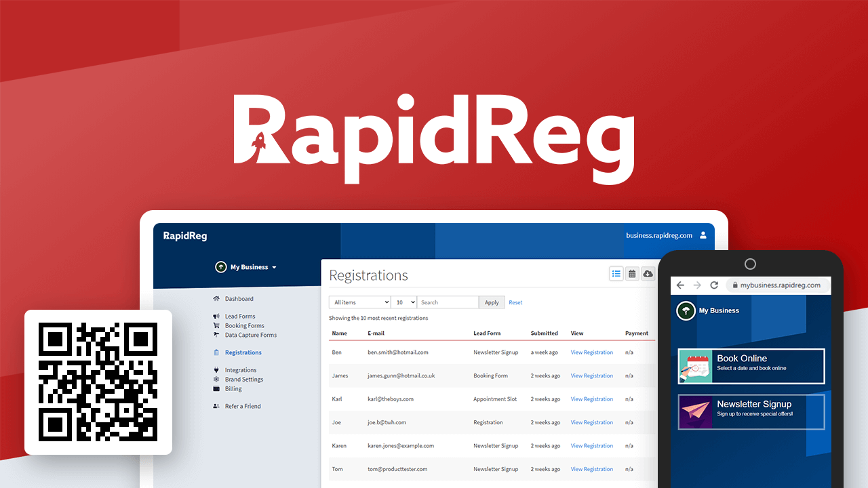Open the calendar view icon
The width and height of the screenshot is (868, 488).
tap(632, 273)
